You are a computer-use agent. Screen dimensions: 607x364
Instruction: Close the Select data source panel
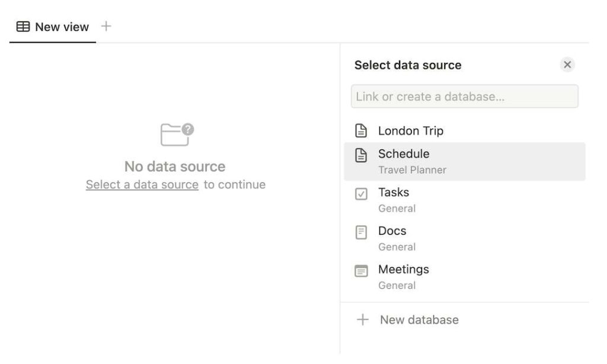tap(567, 65)
